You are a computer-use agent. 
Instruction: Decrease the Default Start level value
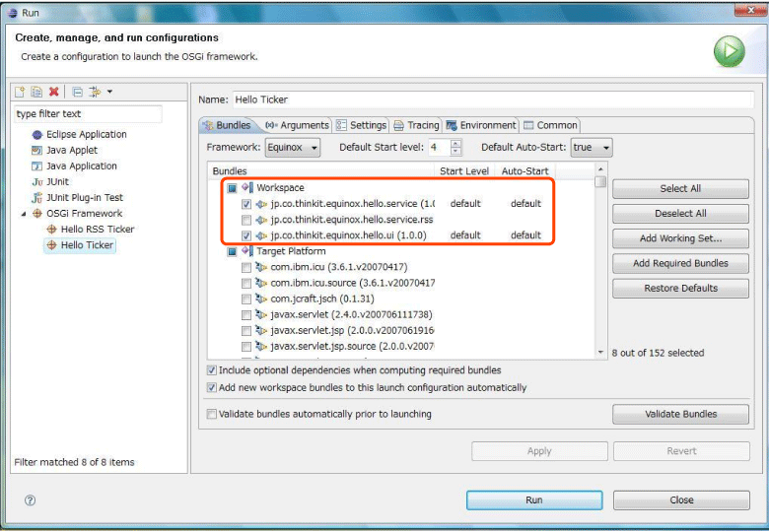click(455, 152)
